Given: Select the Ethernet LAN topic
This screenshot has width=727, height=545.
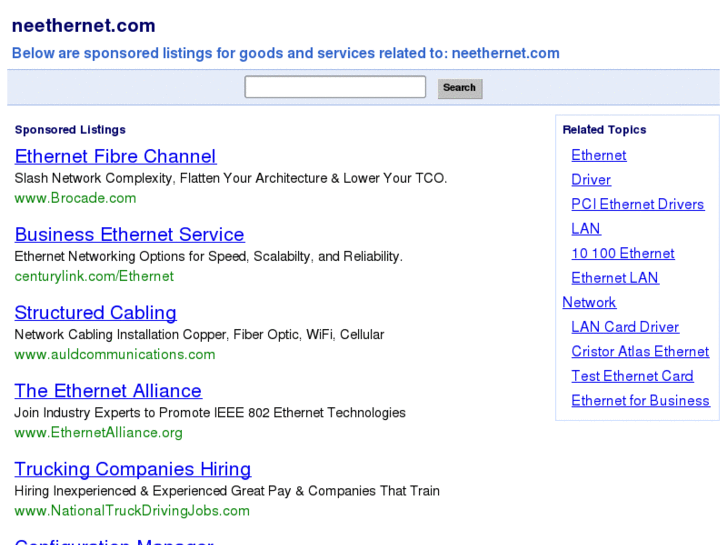Looking at the screenshot, I should (615, 278).
